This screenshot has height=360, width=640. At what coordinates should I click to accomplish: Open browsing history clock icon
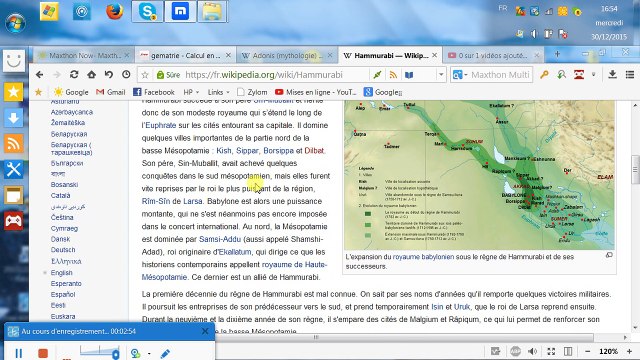[x=126, y=75]
